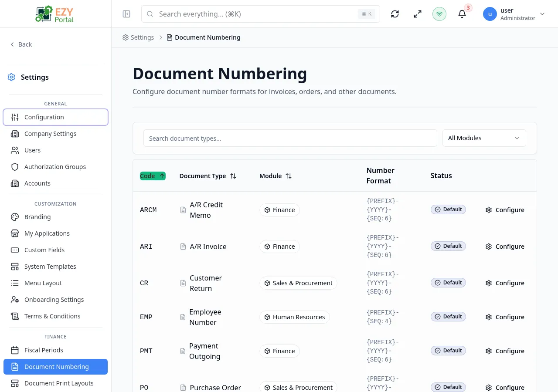This screenshot has height=392, width=558.
Task: Click the green wifi connection status icon
Action: pos(439,14)
